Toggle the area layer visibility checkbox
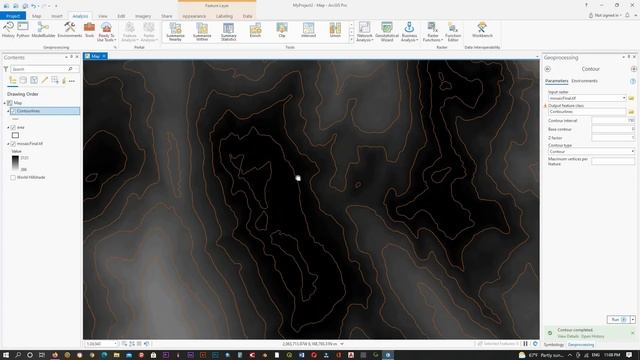Screen dimensions: 640x360 click(13, 127)
